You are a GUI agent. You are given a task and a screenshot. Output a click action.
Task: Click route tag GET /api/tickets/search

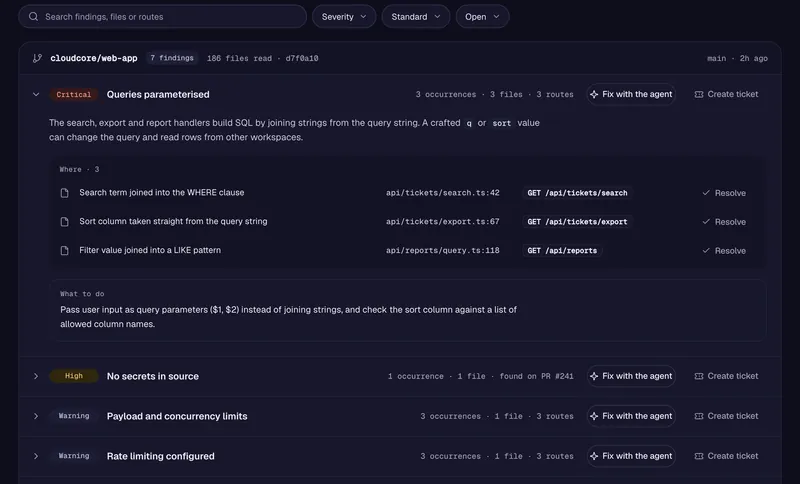click(577, 193)
